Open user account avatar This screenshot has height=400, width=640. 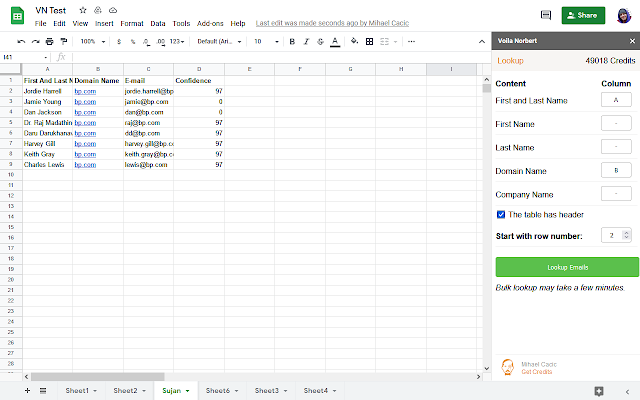624,16
